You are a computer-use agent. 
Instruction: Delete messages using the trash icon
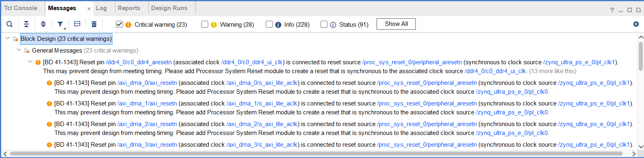pyautogui.click(x=94, y=24)
